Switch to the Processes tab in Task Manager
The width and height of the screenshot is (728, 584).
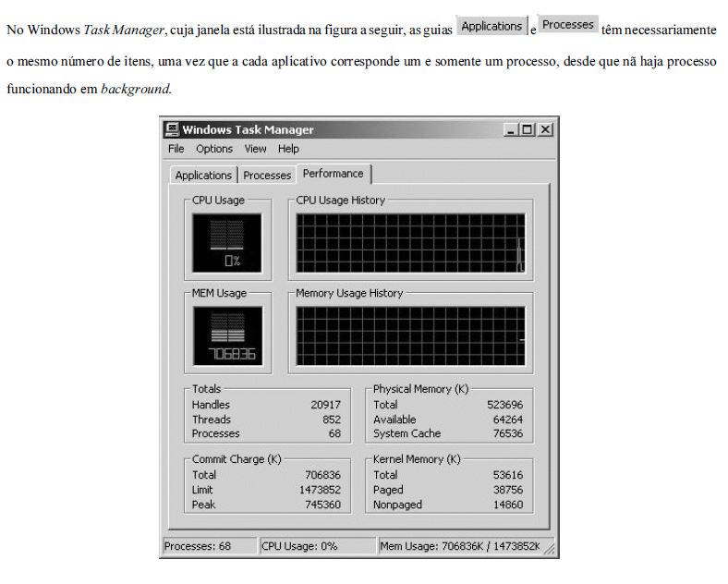pos(267,175)
